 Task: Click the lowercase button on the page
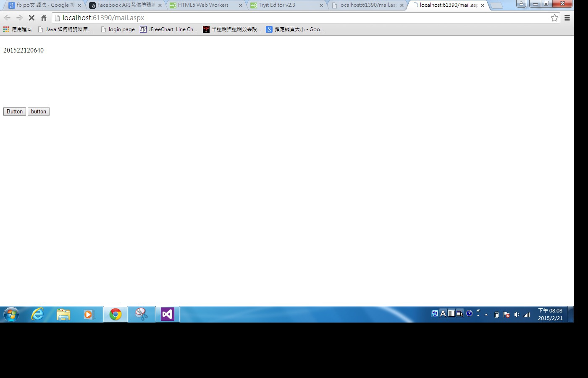[39, 112]
